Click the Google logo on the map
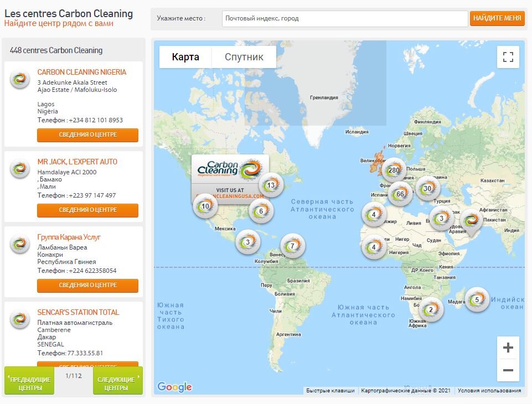 (x=175, y=387)
